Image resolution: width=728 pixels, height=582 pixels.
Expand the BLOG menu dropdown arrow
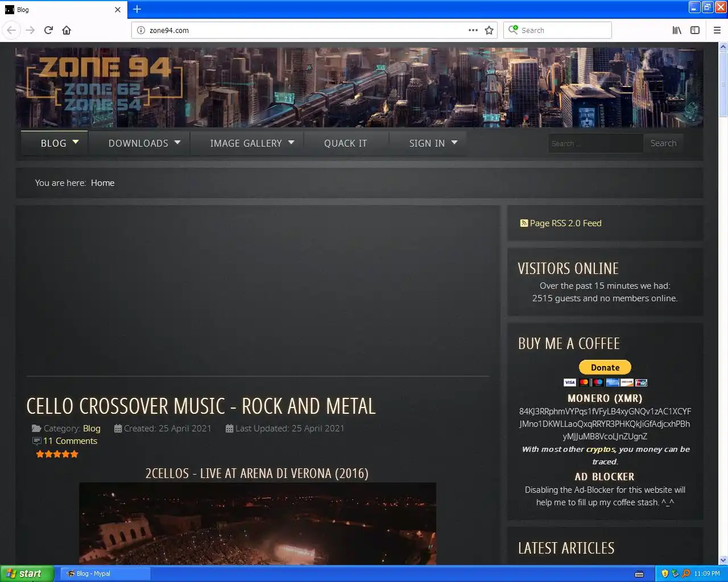click(76, 142)
